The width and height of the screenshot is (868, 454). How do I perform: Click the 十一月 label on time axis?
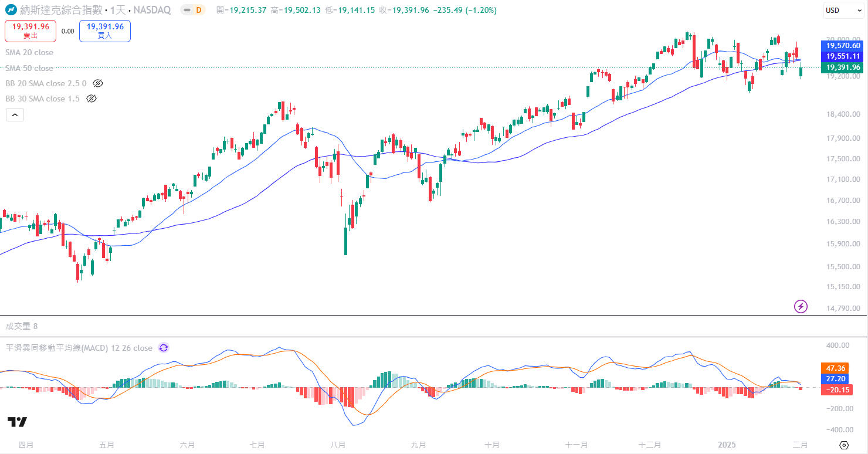point(577,445)
